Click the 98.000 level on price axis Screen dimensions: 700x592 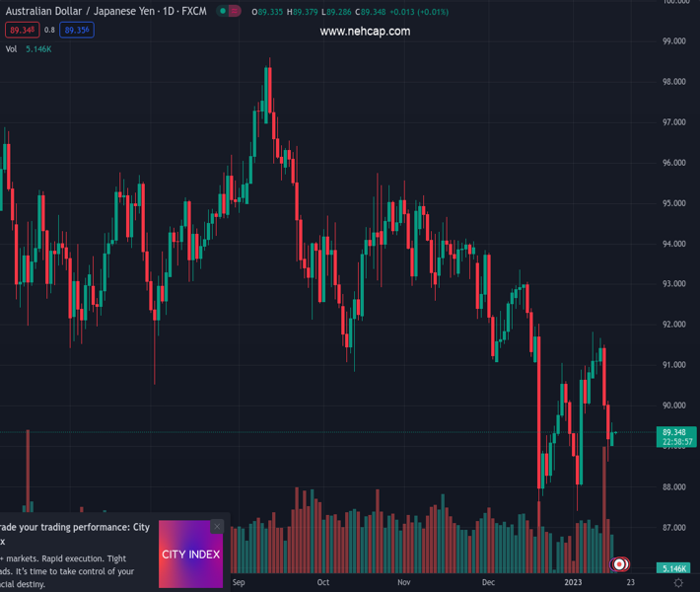pyautogui.click(x=674, y=82)
